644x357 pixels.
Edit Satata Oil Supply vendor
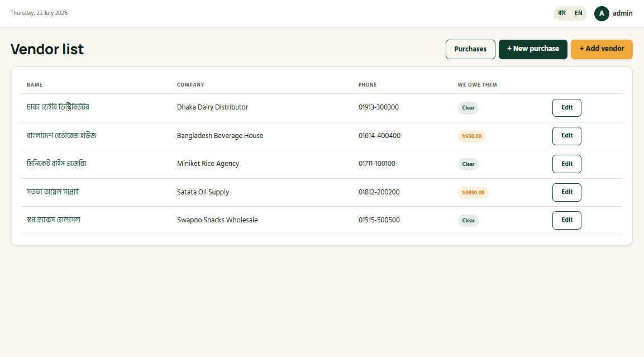click(567, 192)
